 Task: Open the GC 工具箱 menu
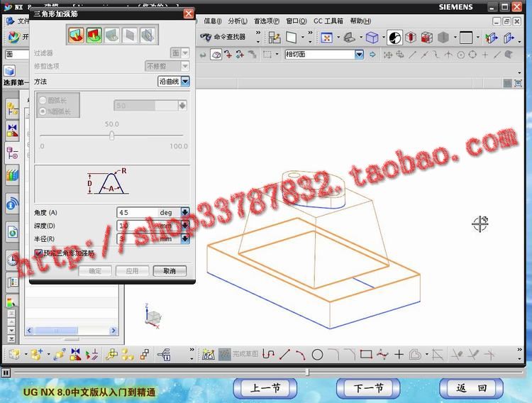pyautogui.click(x=327, y=21)
